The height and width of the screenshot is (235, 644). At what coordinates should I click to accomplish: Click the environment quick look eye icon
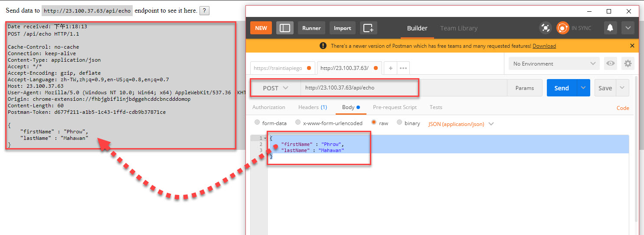[x=611, y=63]
